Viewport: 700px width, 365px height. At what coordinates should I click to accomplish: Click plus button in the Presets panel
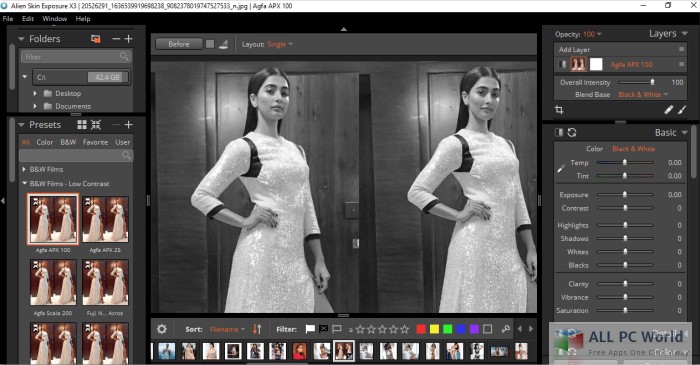point(129,124)
